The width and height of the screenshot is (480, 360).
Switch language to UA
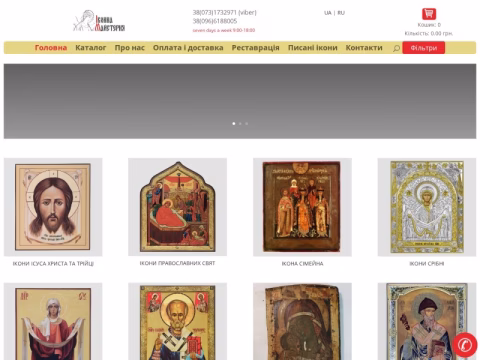click(328, 13)
